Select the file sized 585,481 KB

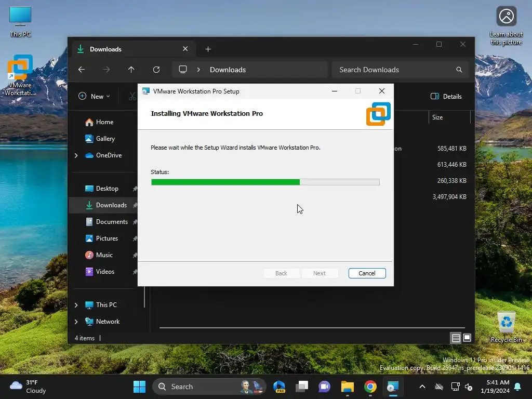[x=451, y=149]
